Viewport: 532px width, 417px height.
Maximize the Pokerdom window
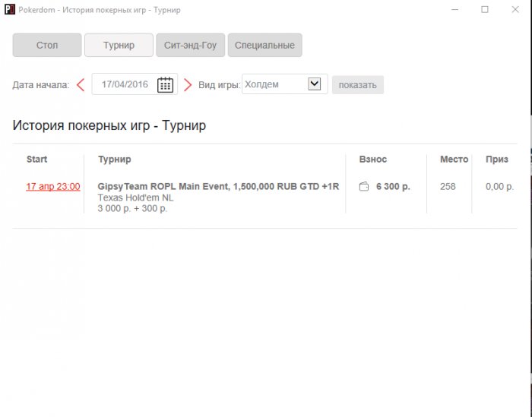click(x=485, y=9)
